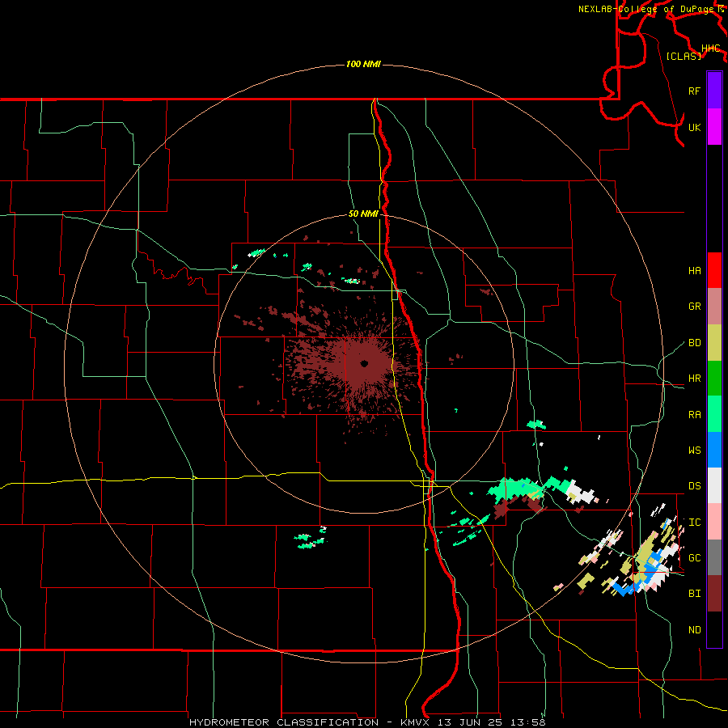Screen dimensions: 728x728
Task: Click the HA red legend swatch
Action: 714,270
